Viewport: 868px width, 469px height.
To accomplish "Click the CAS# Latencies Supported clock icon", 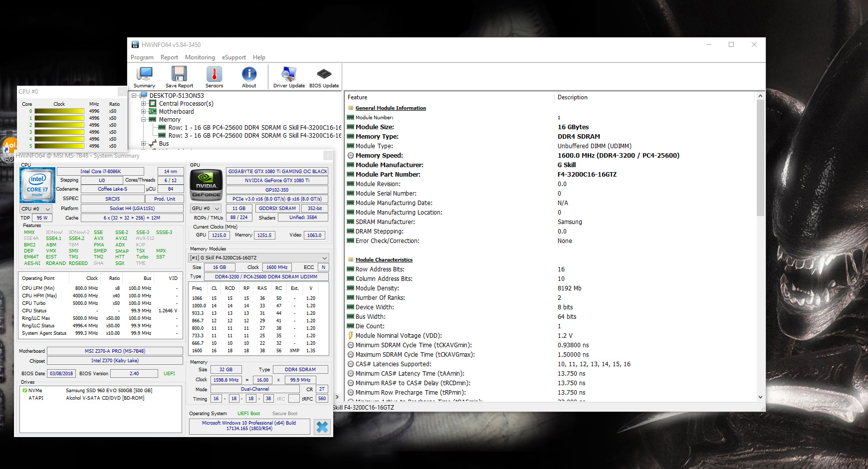I will click(351, 364).
